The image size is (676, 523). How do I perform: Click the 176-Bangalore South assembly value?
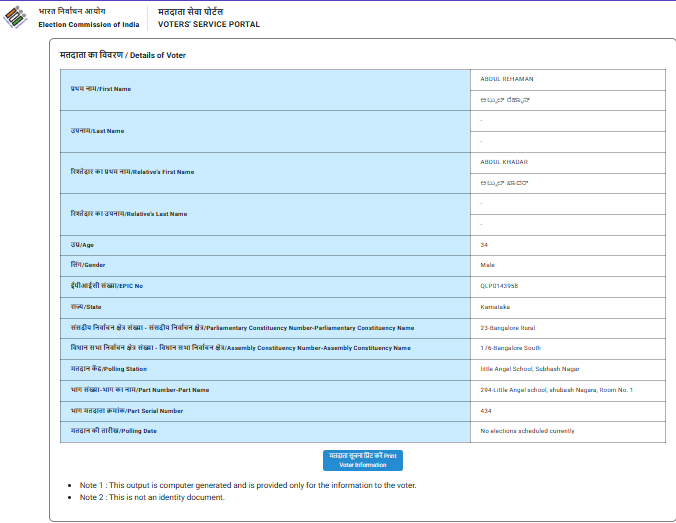[x=512, y=348]
